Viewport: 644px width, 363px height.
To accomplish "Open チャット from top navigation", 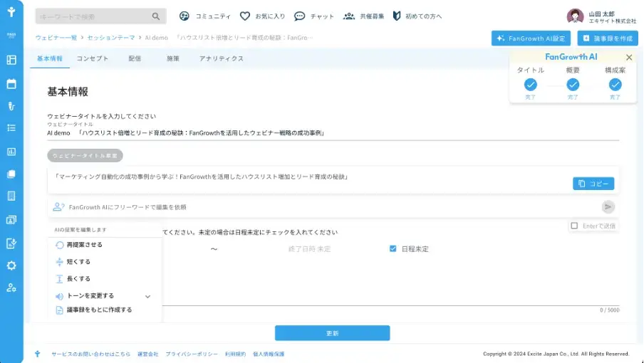I will (314, 16).
